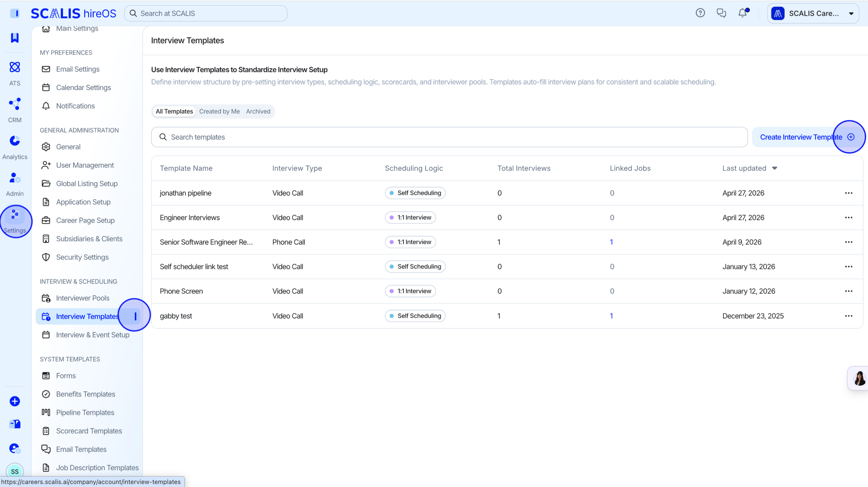
Task: Switch to Archived tab
Action: tap(258, 111)
